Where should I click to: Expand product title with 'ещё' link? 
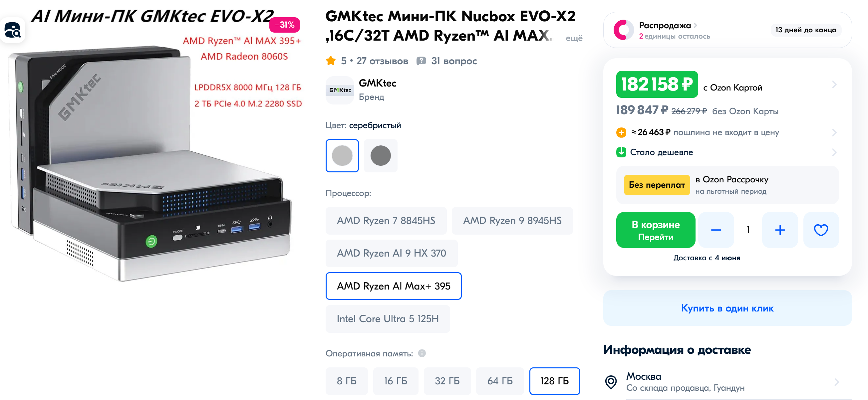click(574, 38)
